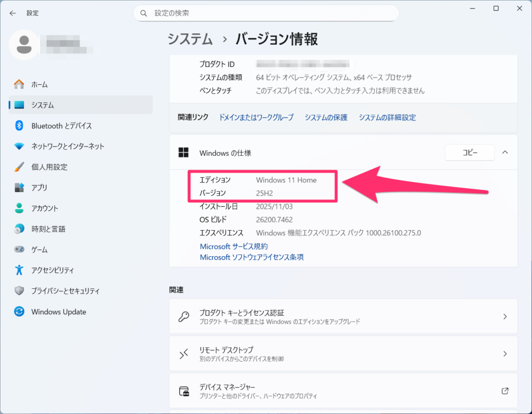This screenshot has width=532, height=414.
Task: Click システムの保護 related link
Action: click(326, 117)
